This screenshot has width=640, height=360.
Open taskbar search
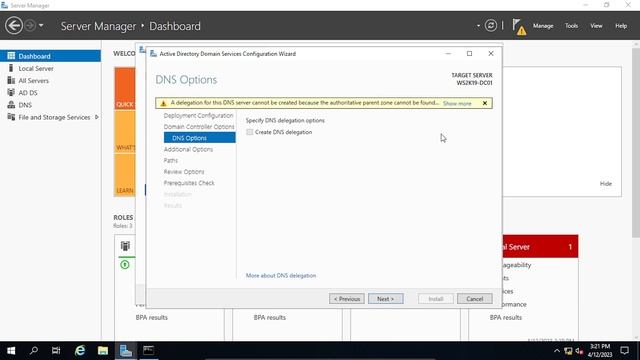(x=34, y=351)
